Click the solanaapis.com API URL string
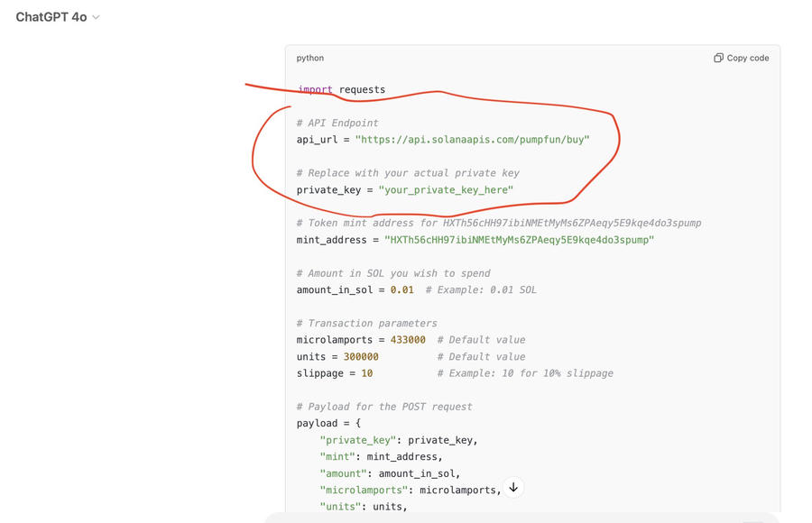 pyautogui.click(x=472, y=140)
